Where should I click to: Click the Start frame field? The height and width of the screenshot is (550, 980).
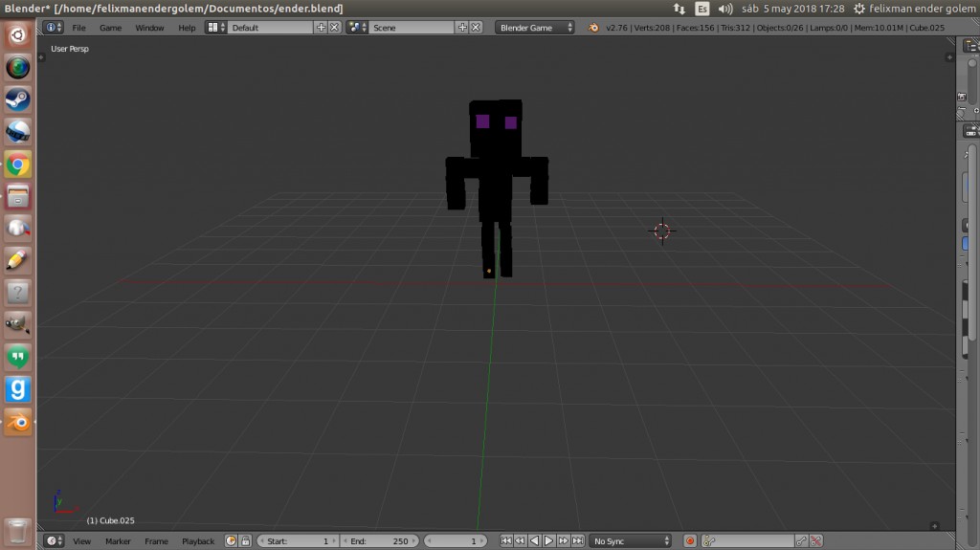point(299,540)
